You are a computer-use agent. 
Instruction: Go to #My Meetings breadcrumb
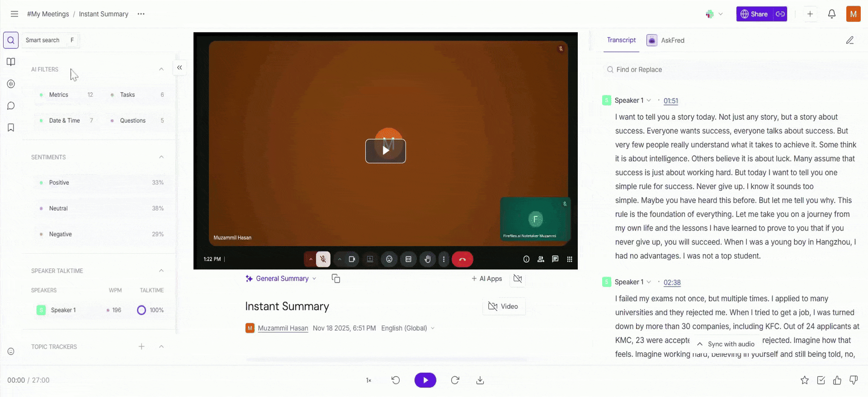click(x=48, y=14)
